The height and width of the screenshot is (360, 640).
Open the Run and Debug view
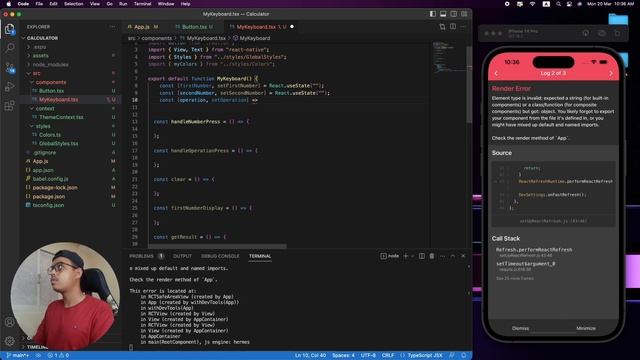(x=9, y=87)
